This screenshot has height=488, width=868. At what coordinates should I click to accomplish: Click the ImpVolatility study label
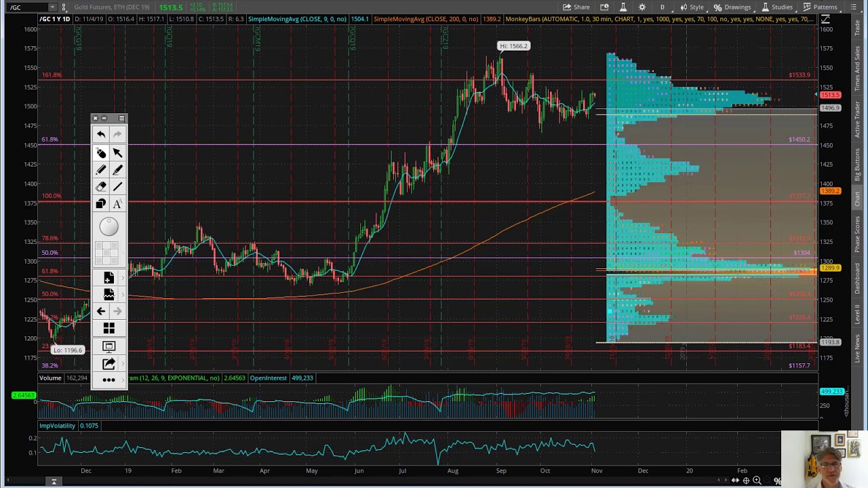point(57,426)
